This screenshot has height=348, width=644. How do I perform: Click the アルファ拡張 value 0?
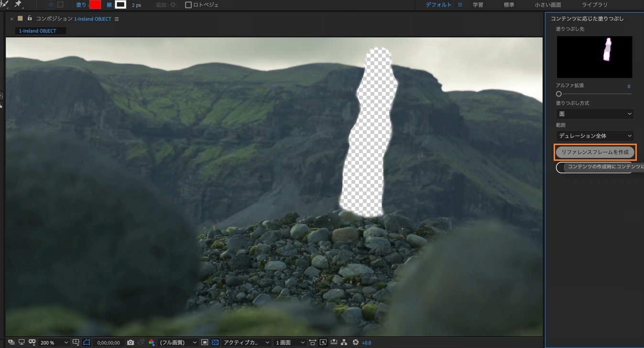tap(629, 87)
